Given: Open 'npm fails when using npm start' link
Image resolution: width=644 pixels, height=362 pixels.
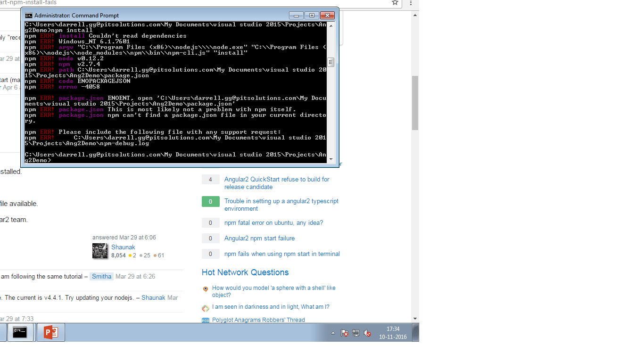Looking at the screenshot, I should [282, 254].
